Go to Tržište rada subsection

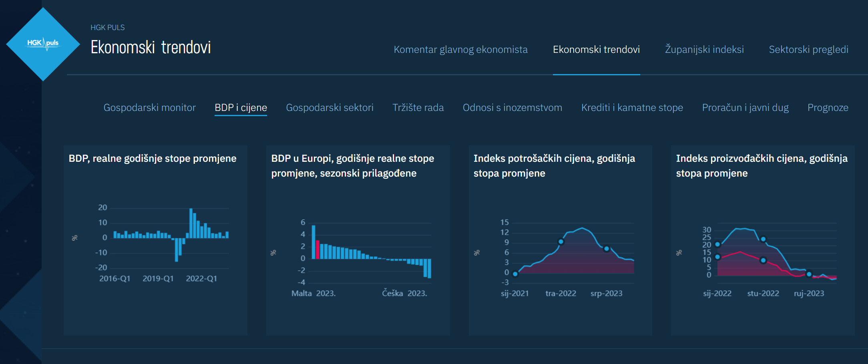pyautogui.click(x=418, y=108)
